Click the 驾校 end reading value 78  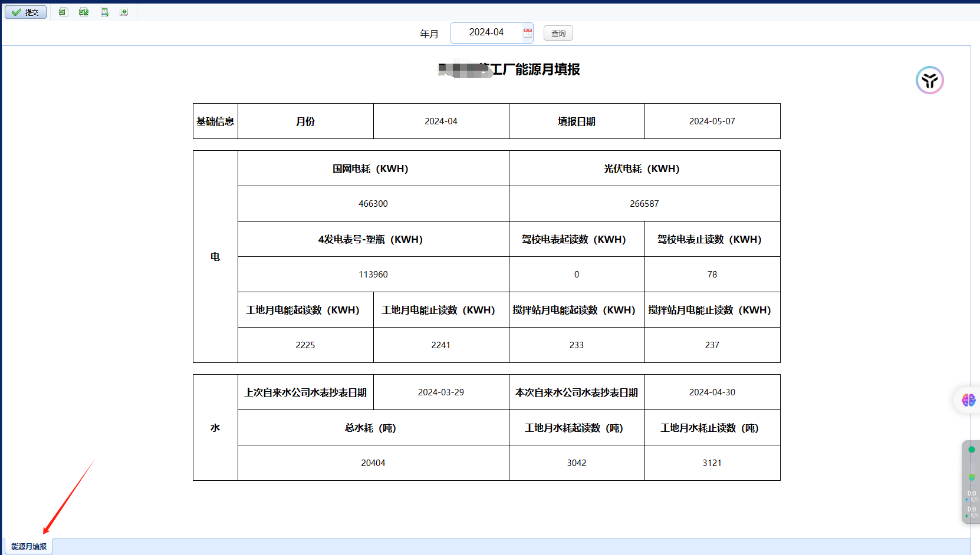[x=712, y=275]
